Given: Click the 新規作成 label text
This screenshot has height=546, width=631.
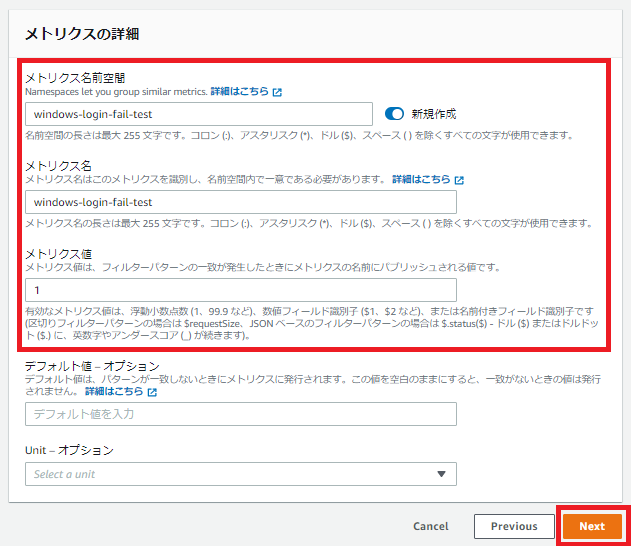Looking at the screenshot, I should pos(434,114).
